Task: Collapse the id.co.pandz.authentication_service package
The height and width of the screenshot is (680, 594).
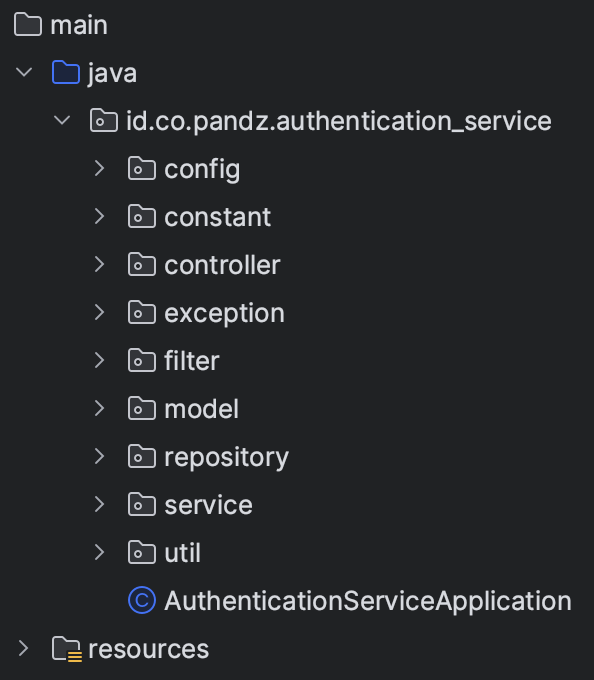Action: pos(62,120)
